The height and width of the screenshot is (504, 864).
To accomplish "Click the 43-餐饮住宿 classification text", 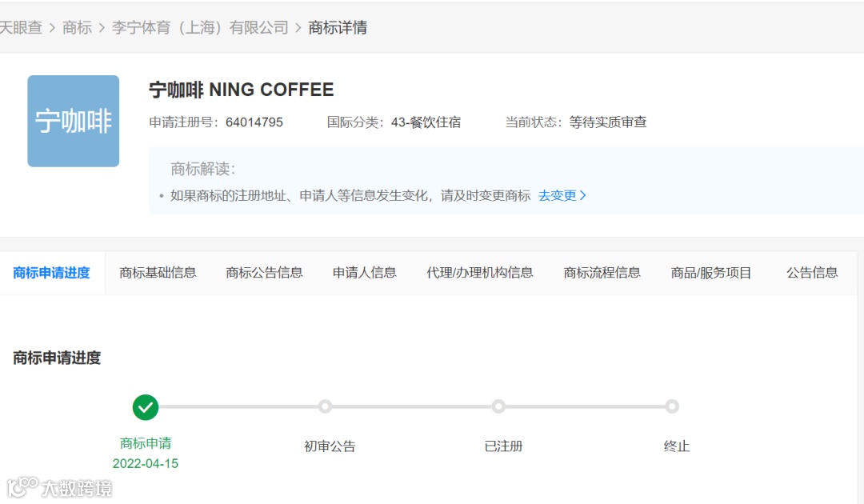I will pos(426,122).
